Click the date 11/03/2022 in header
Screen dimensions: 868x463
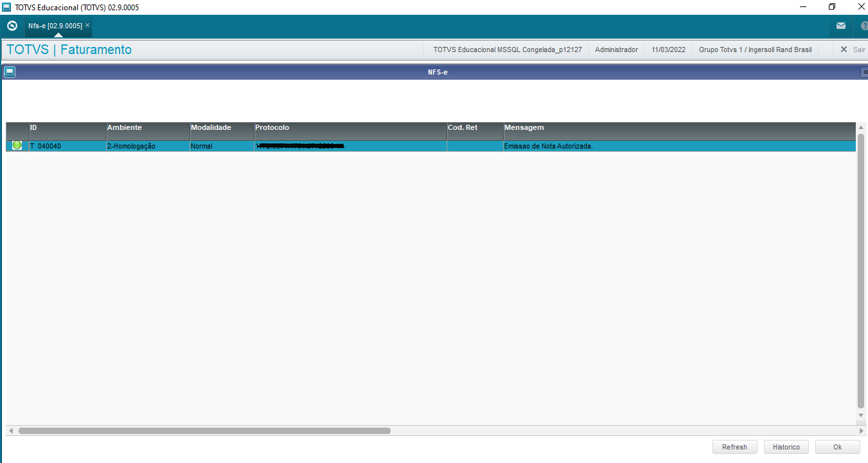click(668, 50)
